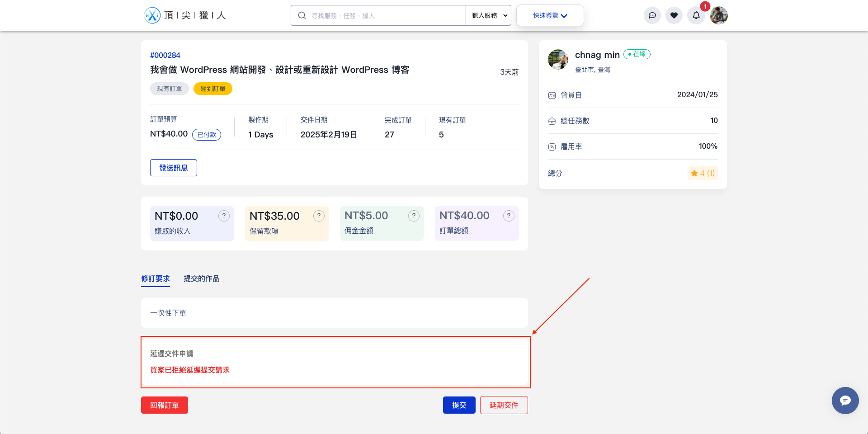
Task: Click help icon beside NT$40.00 order total
Action: (x=509, y=216)
